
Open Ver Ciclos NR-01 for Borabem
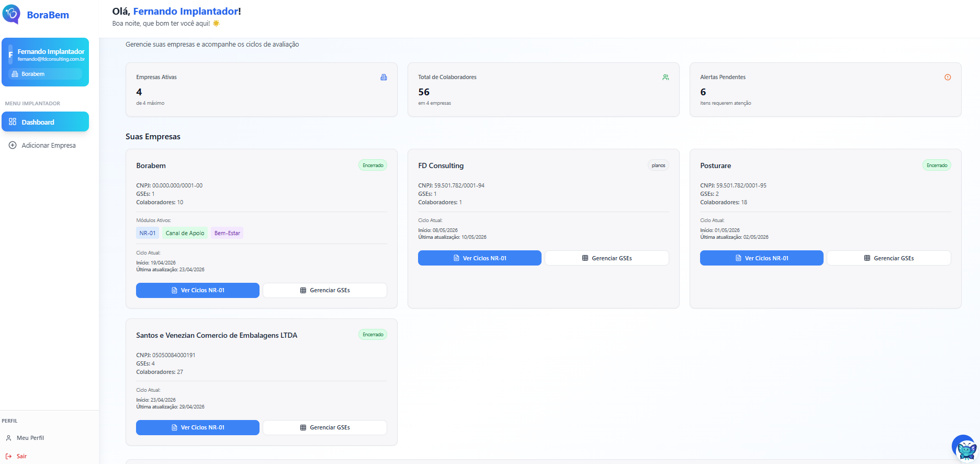point(198,290)
